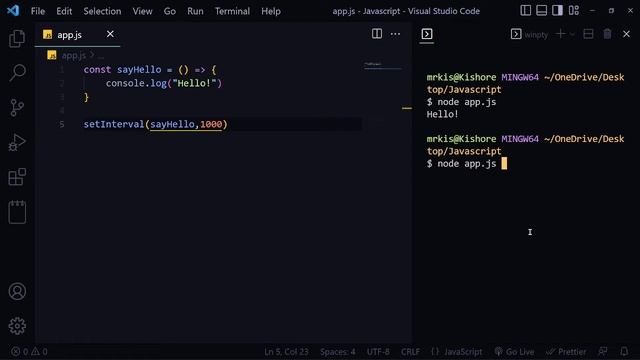640x360 pixels.
Task: Click Ln 5, Col 23 status entry
Action: click(x=286, y=351)
